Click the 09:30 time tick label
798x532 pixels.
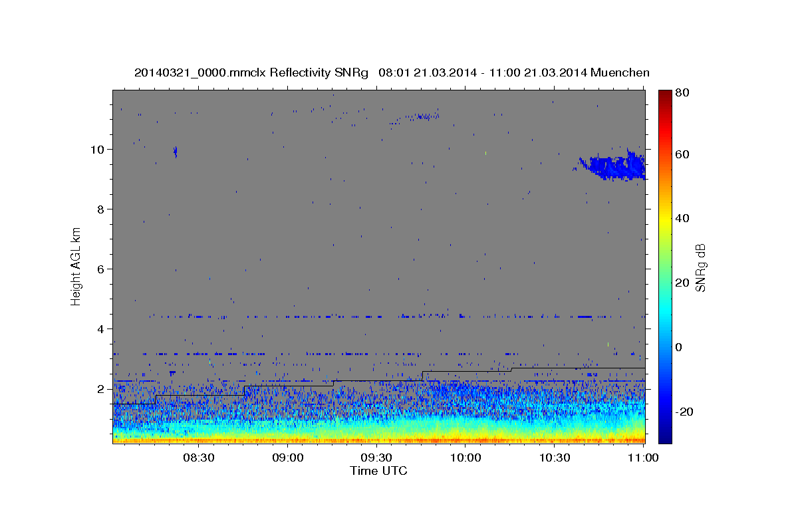376,458
